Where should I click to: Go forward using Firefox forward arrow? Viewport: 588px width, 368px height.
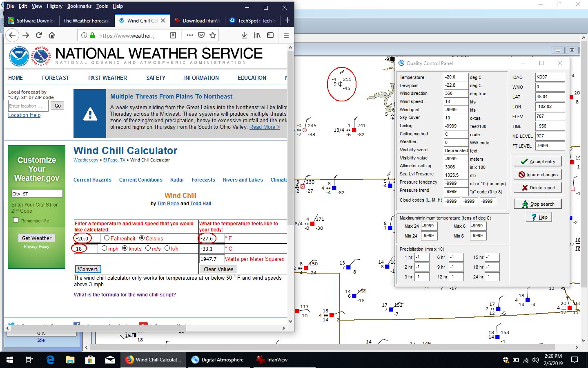(26, 35)
